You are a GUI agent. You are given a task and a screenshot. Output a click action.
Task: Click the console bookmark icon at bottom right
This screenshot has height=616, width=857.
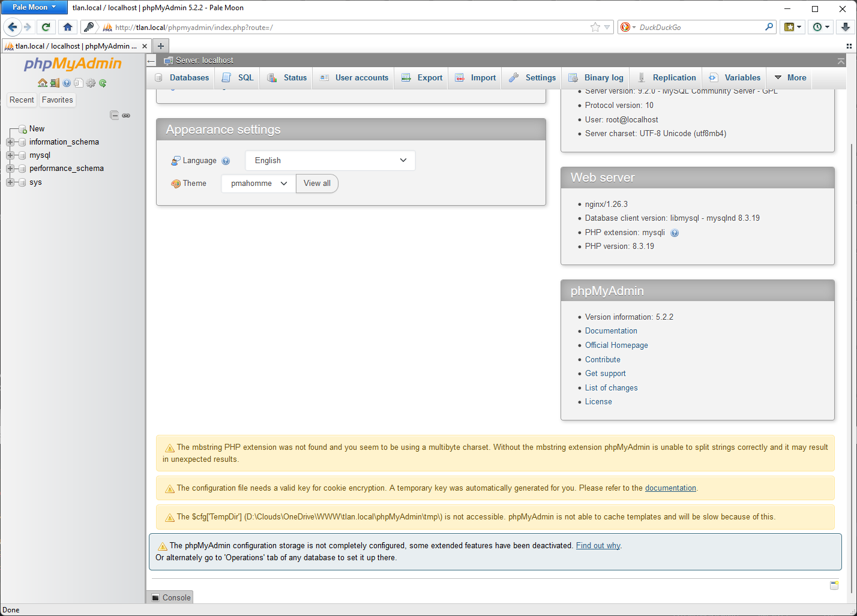[x=834, y=585]
